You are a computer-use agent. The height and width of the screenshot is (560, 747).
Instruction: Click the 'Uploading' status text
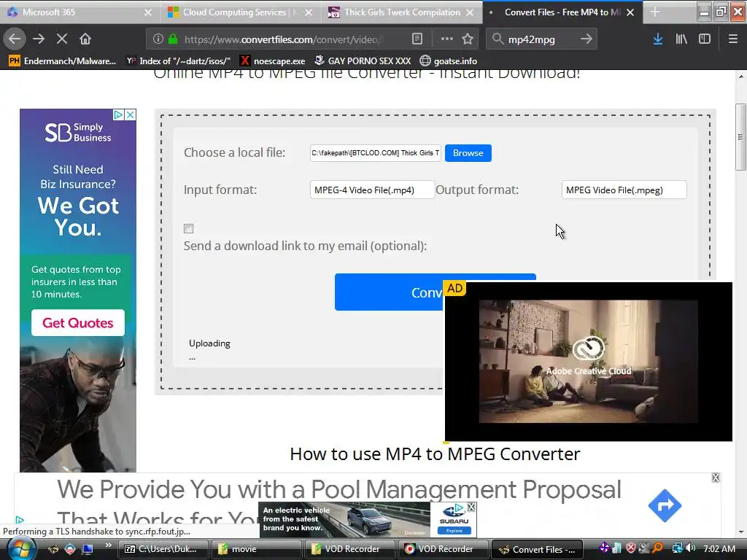209,343
